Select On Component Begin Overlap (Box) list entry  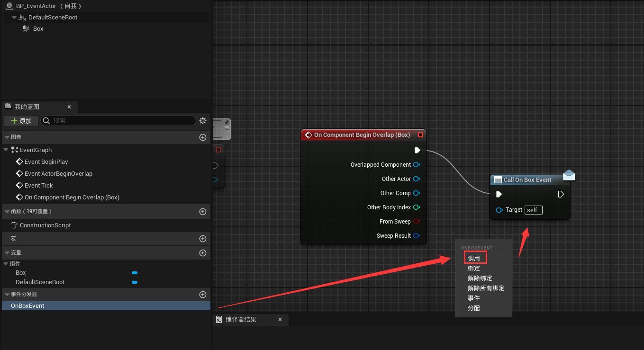(72, 197)
